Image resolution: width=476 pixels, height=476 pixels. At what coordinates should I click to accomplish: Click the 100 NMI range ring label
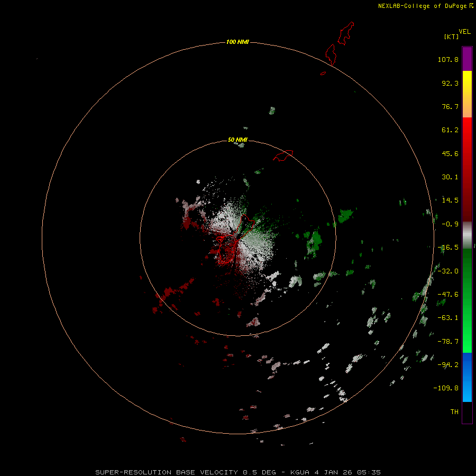(237, 42)
